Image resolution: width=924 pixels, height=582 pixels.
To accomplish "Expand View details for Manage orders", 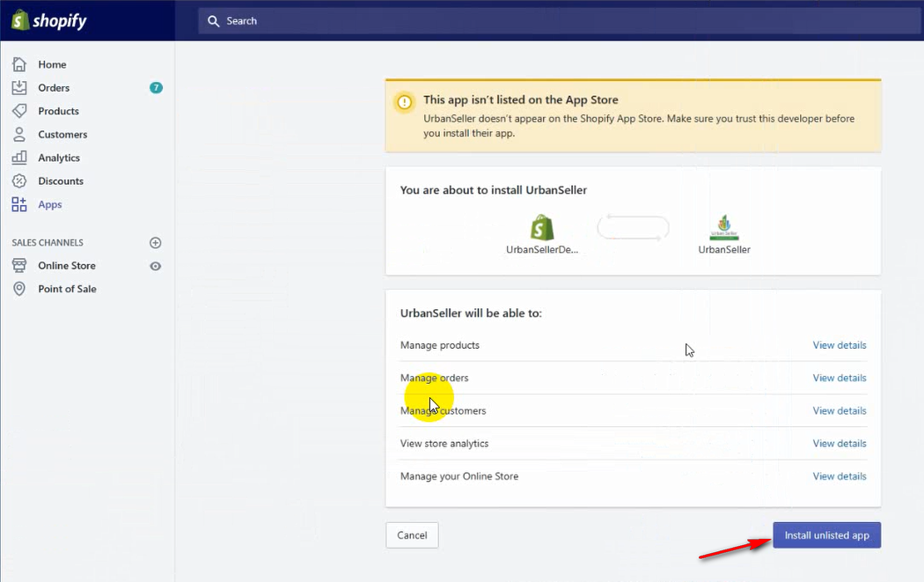I will point(839,378).
